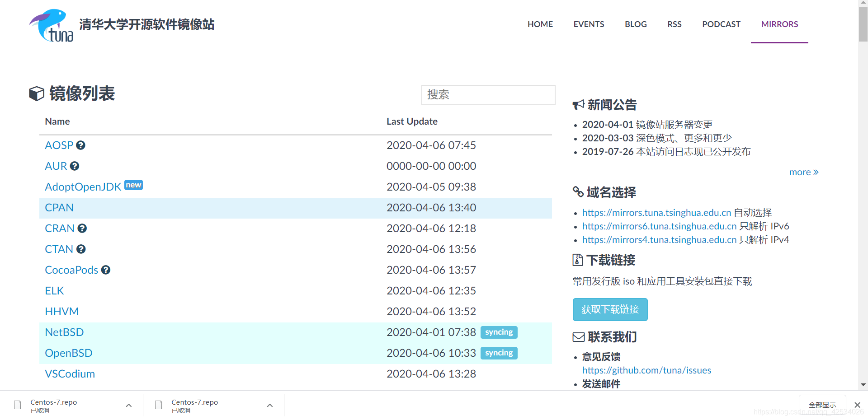Open the AUR mirror link
The height and width of the screenshot is (420, 868).
pyautogui.click(x=56, y=166)
